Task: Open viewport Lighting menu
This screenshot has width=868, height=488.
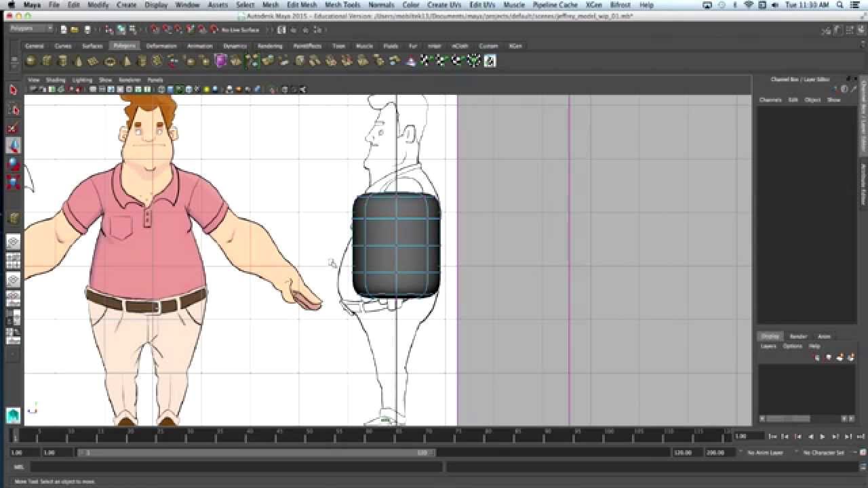Action: [x=82, y=80]
